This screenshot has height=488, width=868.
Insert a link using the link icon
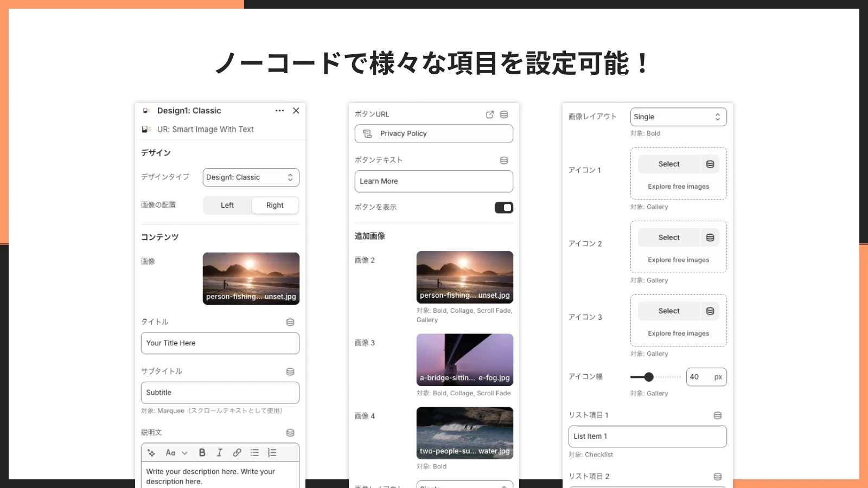237,453
